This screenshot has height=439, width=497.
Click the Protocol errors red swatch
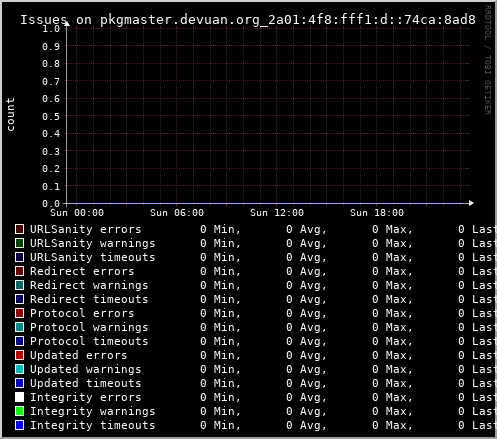(x=20, y=313)
